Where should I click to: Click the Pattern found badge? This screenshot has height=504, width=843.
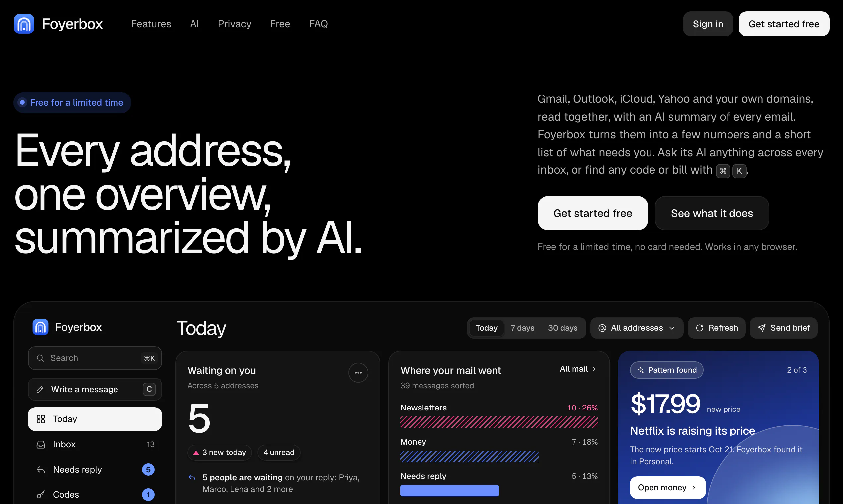coord(666,370)
